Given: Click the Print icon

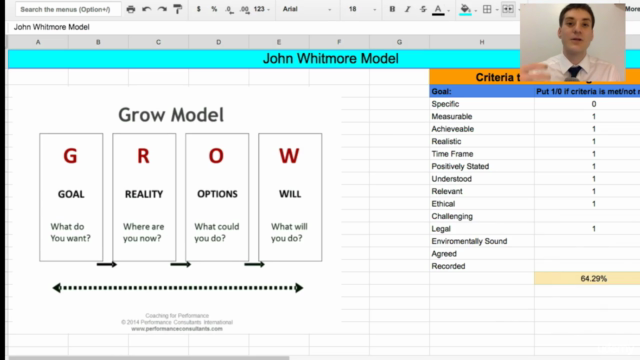Looking at the screenshot, I should pyautogui.click(x=131, y=9).
